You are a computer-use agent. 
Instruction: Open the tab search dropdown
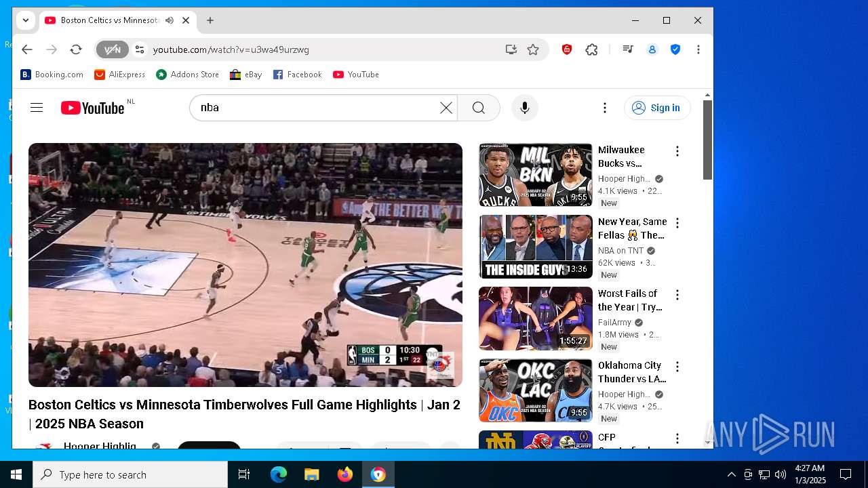click(26, 20)
